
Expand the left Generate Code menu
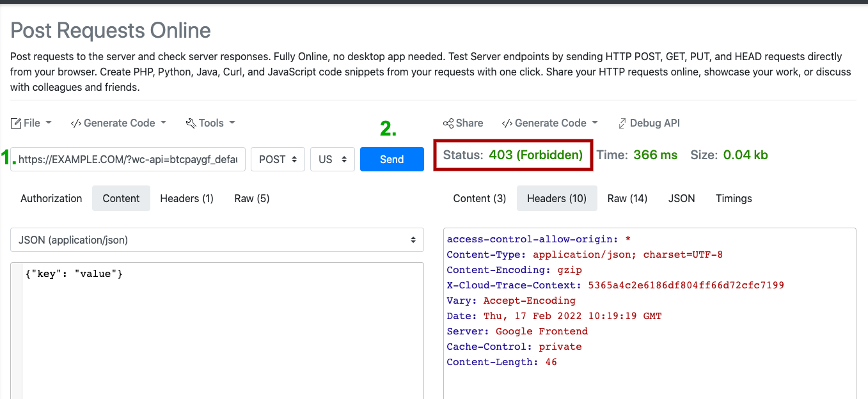click(118, 123)
